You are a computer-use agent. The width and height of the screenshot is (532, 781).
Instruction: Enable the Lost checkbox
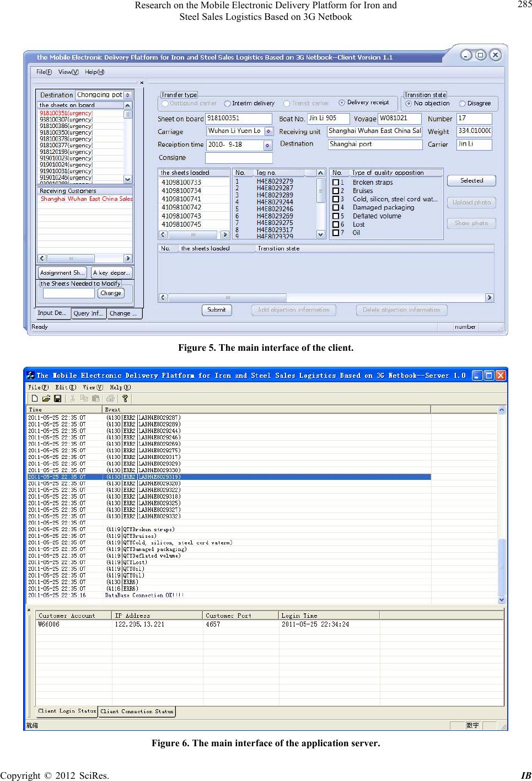click(336, 224)
